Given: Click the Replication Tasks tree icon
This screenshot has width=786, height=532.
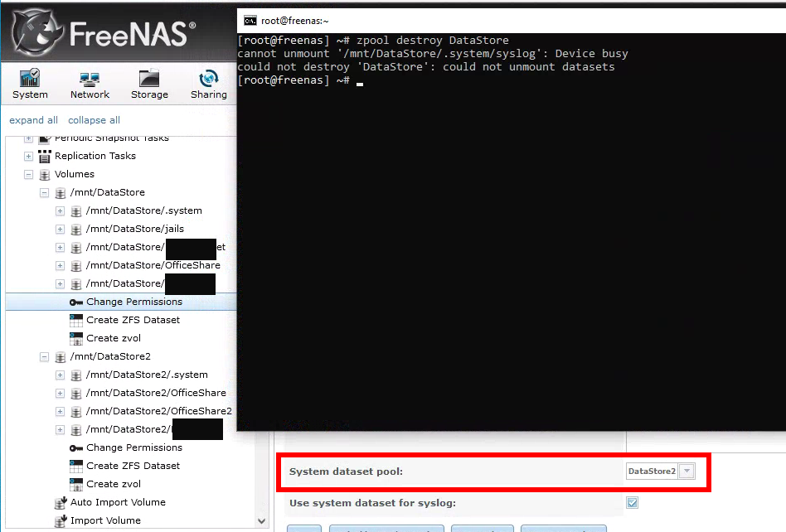Looking at the screenshot, I should tap(45, 157).
